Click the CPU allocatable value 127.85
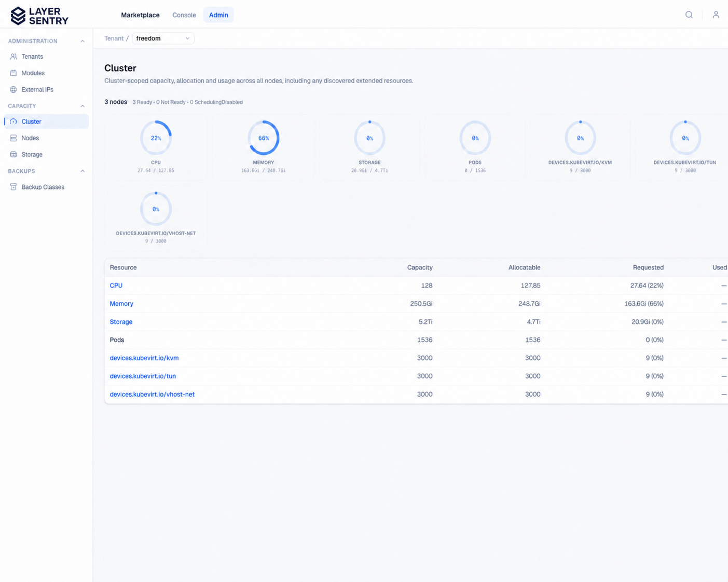Image resolution: width=728 pixels, height=582 pixels. point(530,286)
